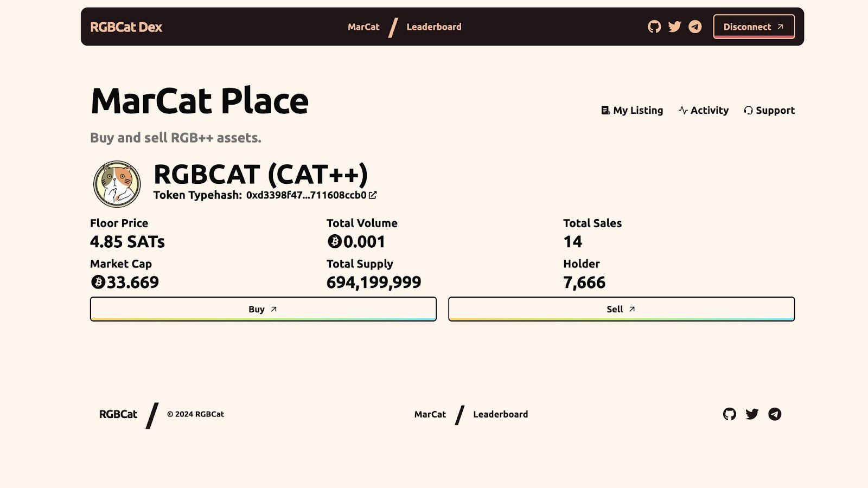
Task: View the Activity feed
Action: tap(704, 110)
